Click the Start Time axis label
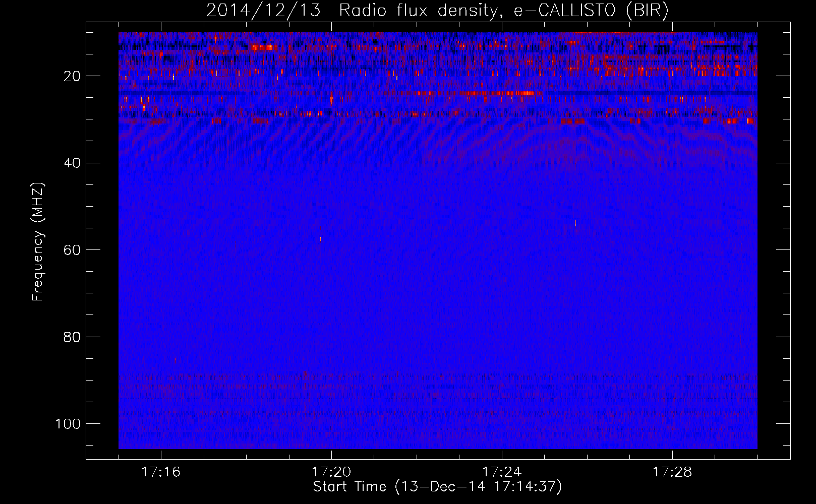Image resolution: width=816 pixels, height=504 pixels. tap(437, 487)
